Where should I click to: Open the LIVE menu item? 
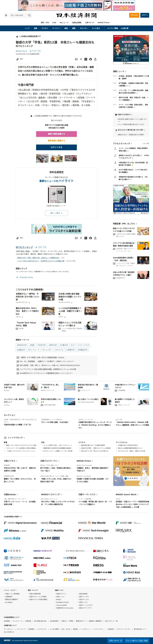[54, 23]
